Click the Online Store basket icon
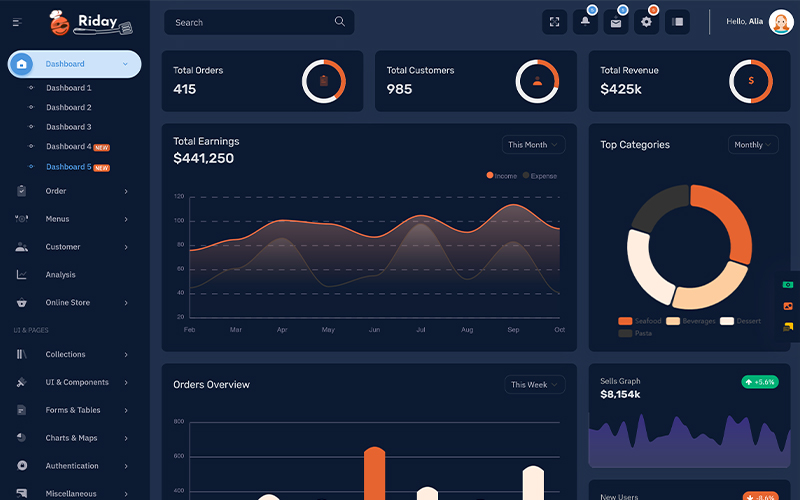Viewport: 800px width, 500px height. tap(21, 303)
